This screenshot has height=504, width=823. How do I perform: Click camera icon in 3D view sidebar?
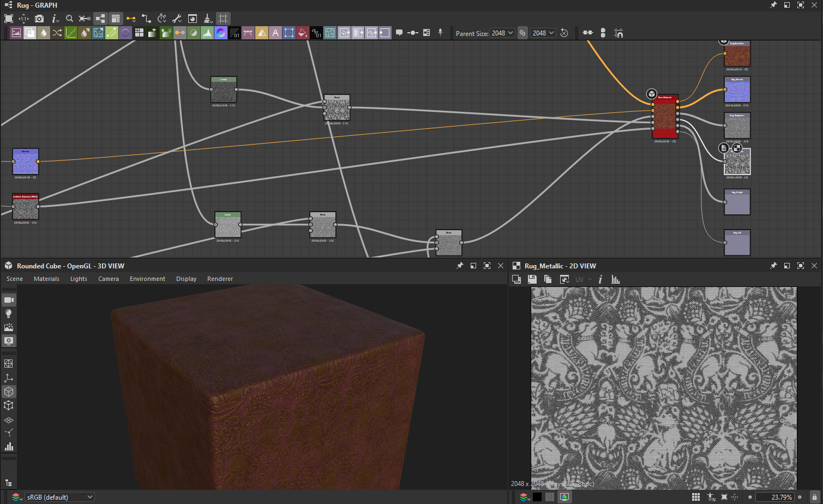[9, 300]
